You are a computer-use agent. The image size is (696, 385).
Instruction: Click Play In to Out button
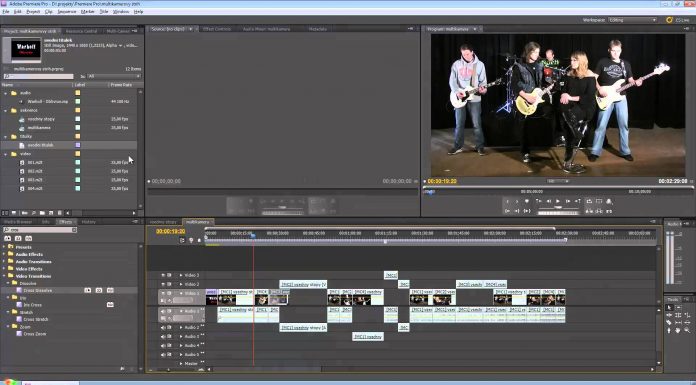(x=527, y=211)
